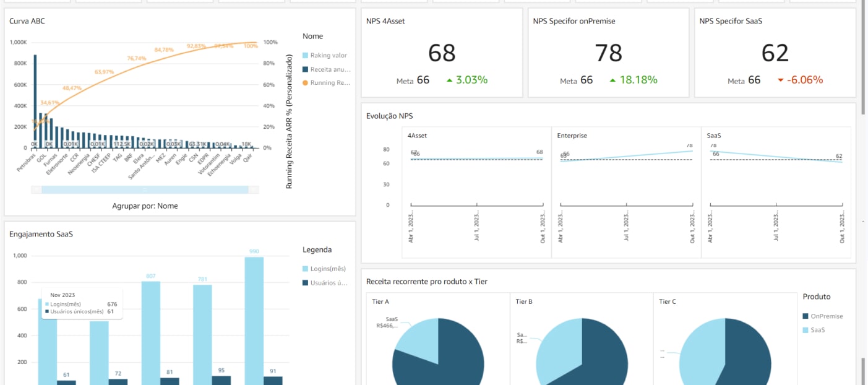Click the red down arrow in NPS Specifor SaaS card
Image resolution: width=868 pixels, height=385 pixels.
[780, 80]
